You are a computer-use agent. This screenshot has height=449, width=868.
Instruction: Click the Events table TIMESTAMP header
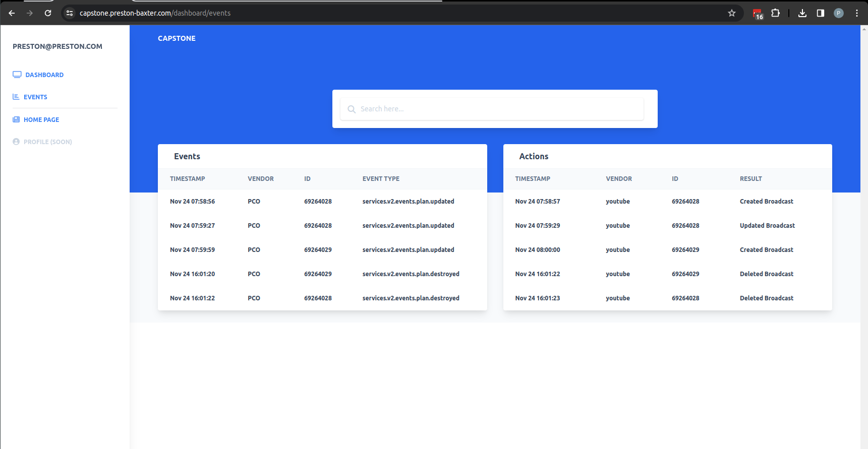click(188, 179)
